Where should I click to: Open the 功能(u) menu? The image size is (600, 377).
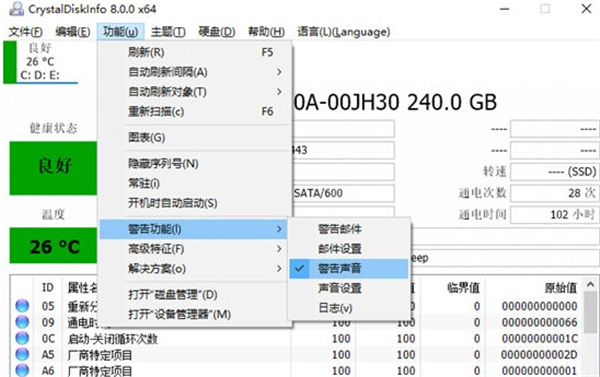121,32
